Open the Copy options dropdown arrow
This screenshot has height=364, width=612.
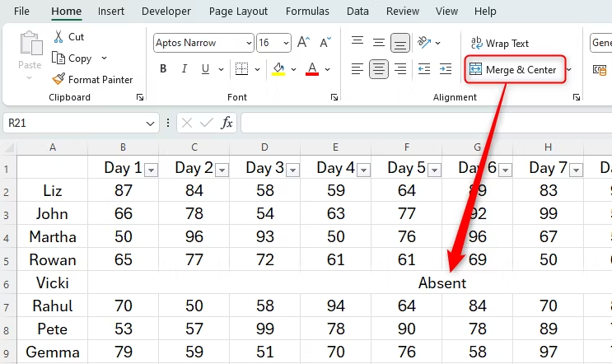pos(105,58)
